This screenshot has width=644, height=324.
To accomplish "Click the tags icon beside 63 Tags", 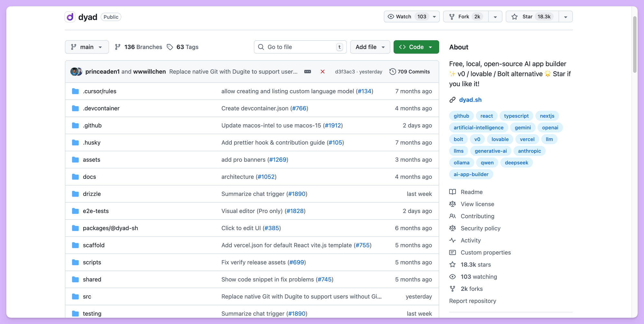I will 170,47.
